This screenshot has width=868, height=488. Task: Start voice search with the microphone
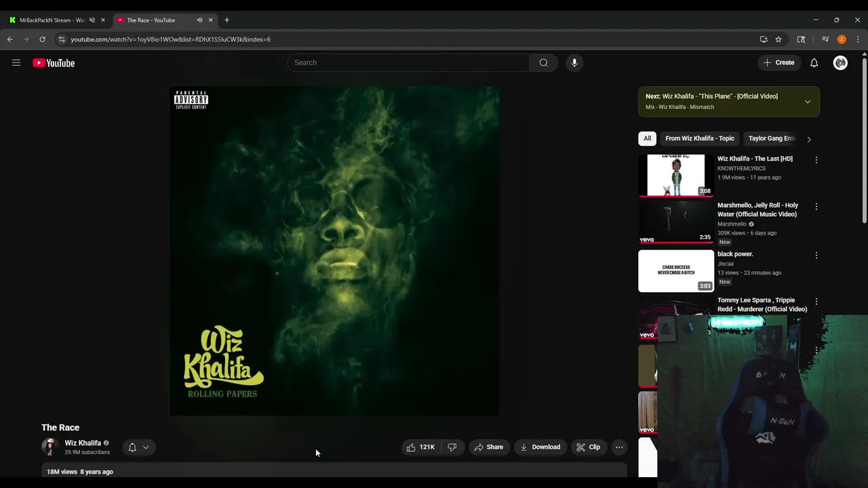(x=574, y=62)
